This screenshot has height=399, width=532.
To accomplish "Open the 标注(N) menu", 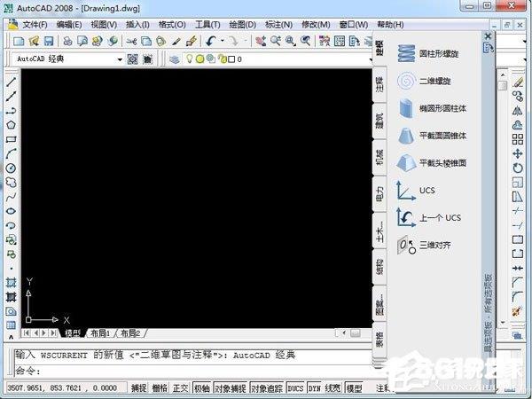I will (278, 25).
